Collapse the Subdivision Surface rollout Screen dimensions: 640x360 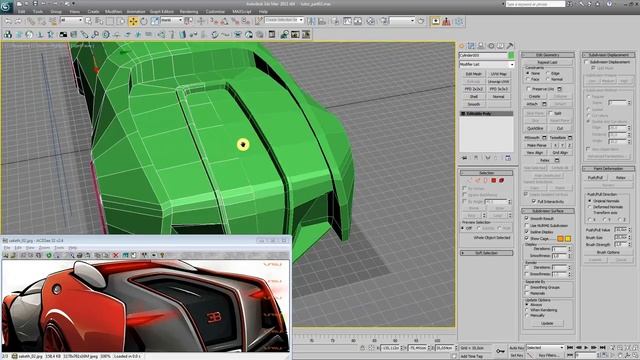547,211
